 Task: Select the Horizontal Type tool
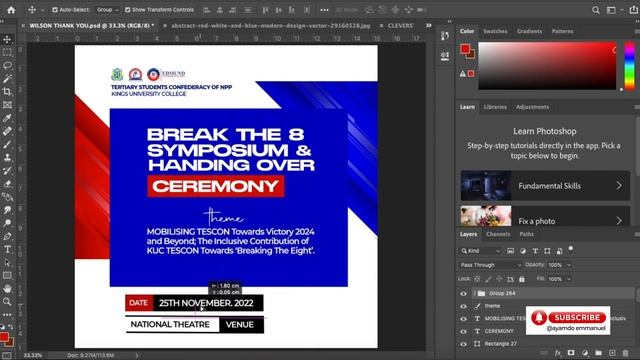click(7, 249)
